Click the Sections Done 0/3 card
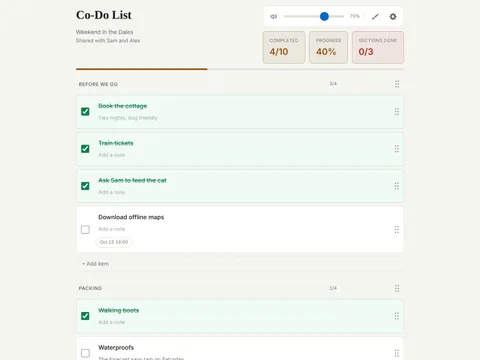 [378, 47]
